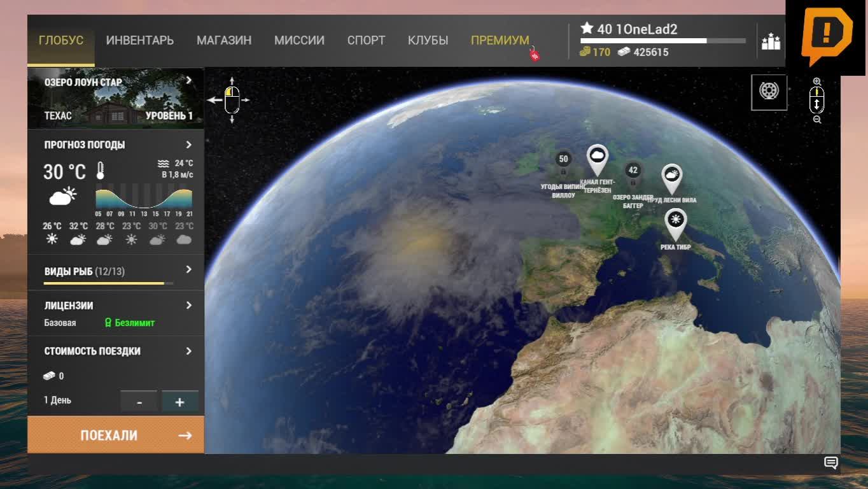Click the Базовая license label

coord(60,323)
